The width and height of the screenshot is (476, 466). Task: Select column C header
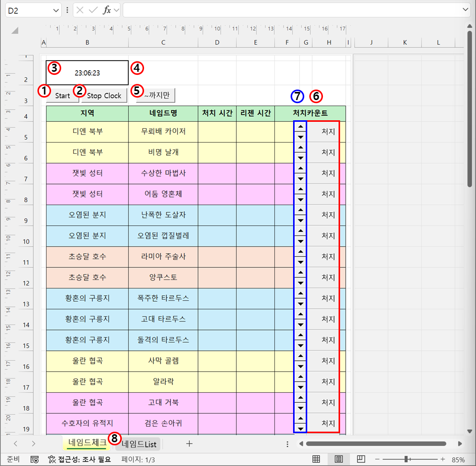point(163,42)
